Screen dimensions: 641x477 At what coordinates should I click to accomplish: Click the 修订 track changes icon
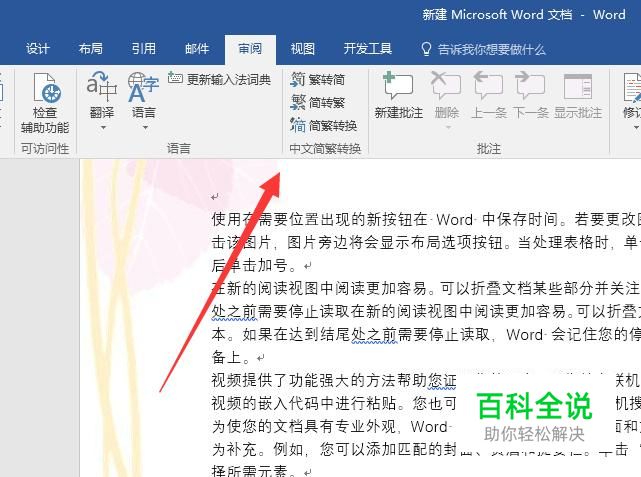tap(632, 87)
